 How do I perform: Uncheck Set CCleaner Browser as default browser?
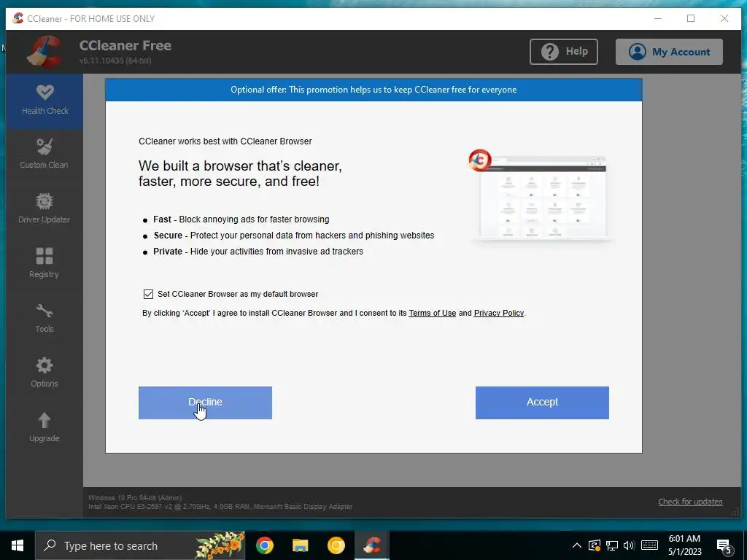pyautogui.click(x=148, y=294)
